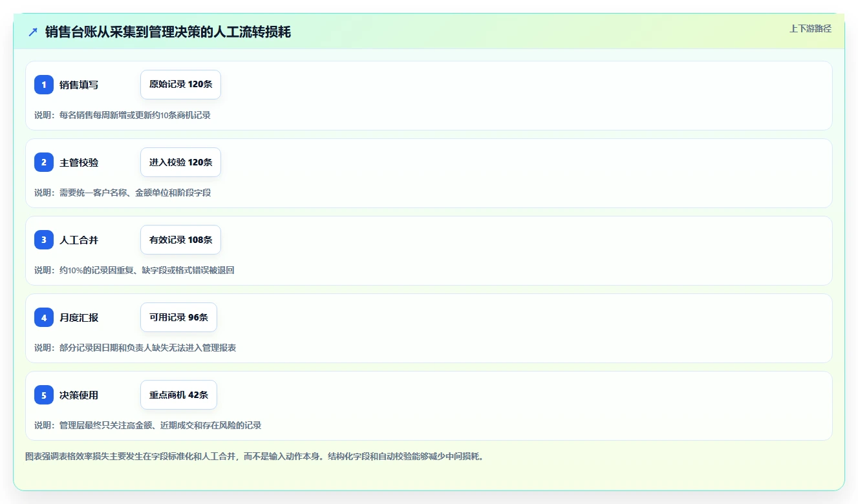Click the 主管校验 step name
The height and width of the screenshot is (504, 858).
(x=79, y=162)
